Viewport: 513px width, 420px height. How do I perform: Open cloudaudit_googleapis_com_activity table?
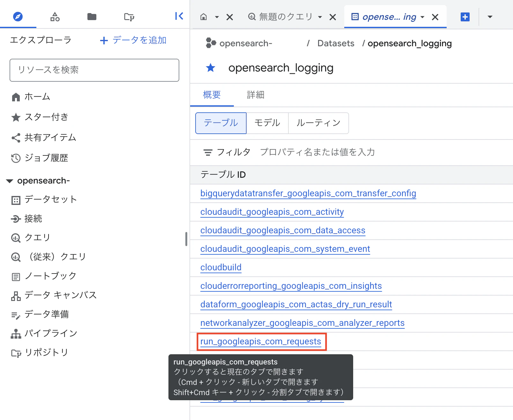(272, 212)
